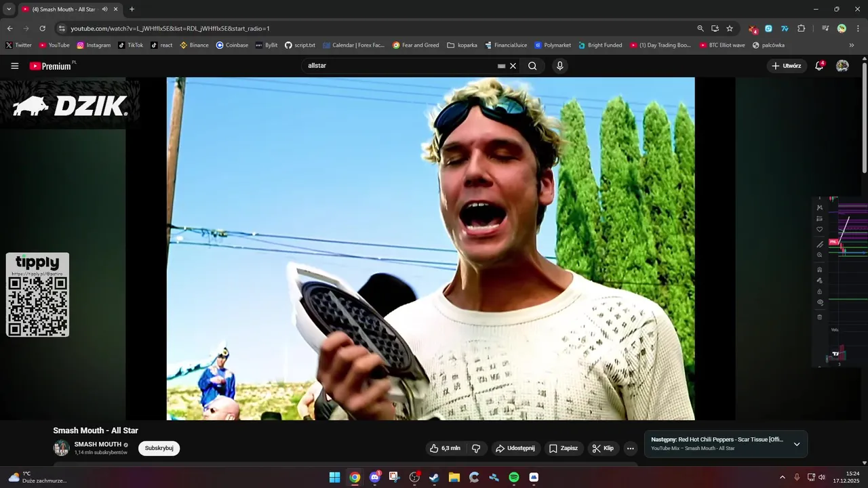The image size is (868, 488).
Task: Open the Twitter bookmark
Action: [18, 45]
